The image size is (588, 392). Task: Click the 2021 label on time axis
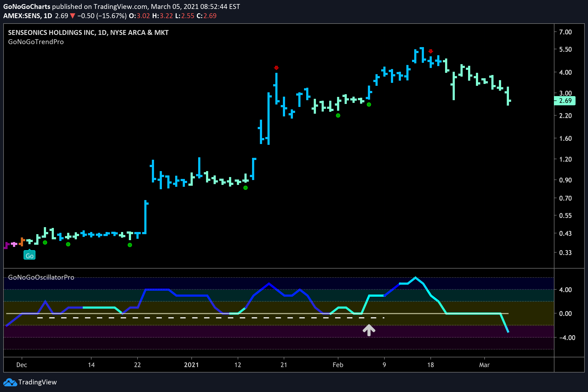191,365
